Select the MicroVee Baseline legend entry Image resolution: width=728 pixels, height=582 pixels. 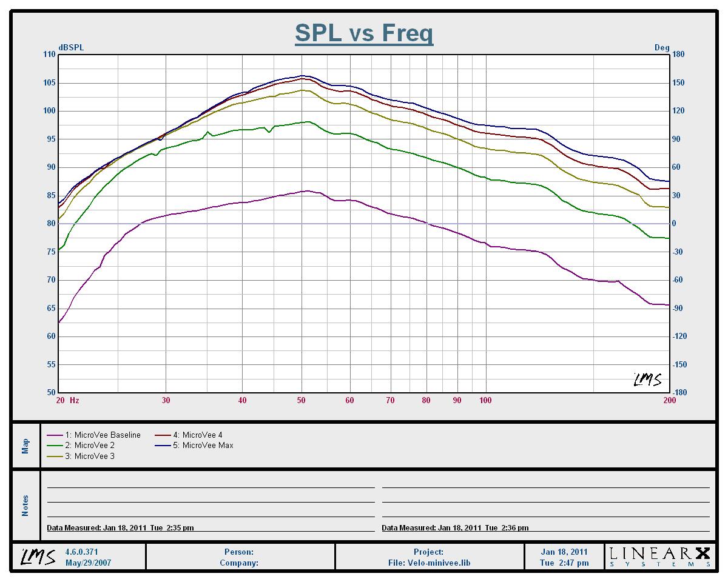pos(102,435)
